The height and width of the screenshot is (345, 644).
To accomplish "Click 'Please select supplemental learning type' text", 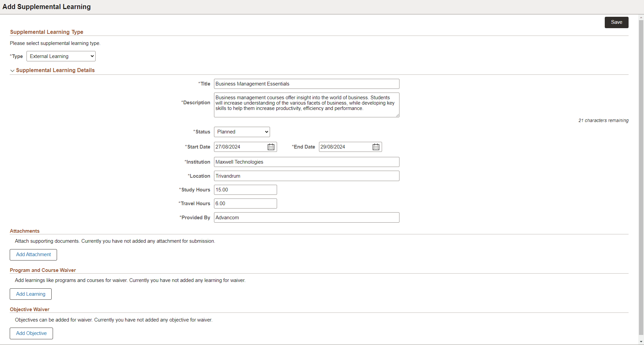I will pyautogui.click(x=55, y=43).
